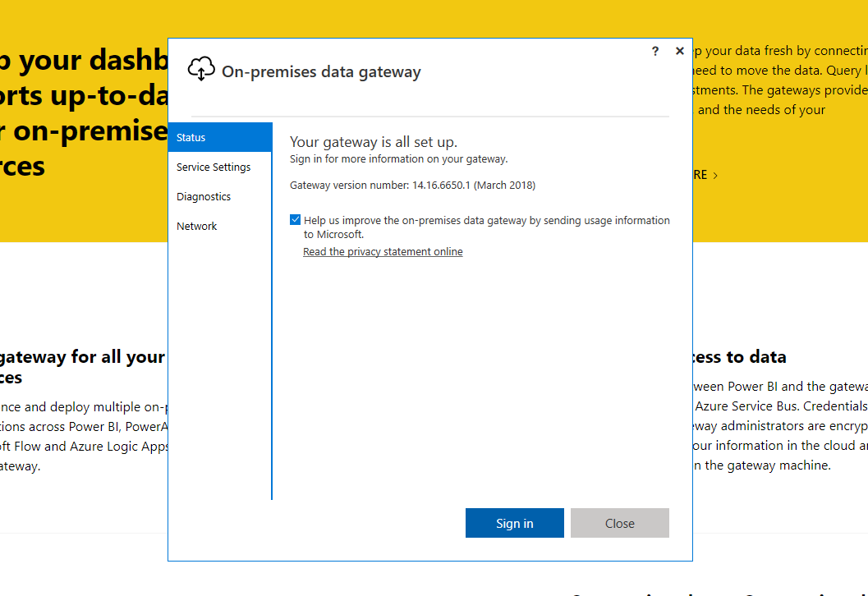Screen dimensions: 868x596
Task: Click 'Help us improve' checkbox label text
Action: tap(487, 227)
